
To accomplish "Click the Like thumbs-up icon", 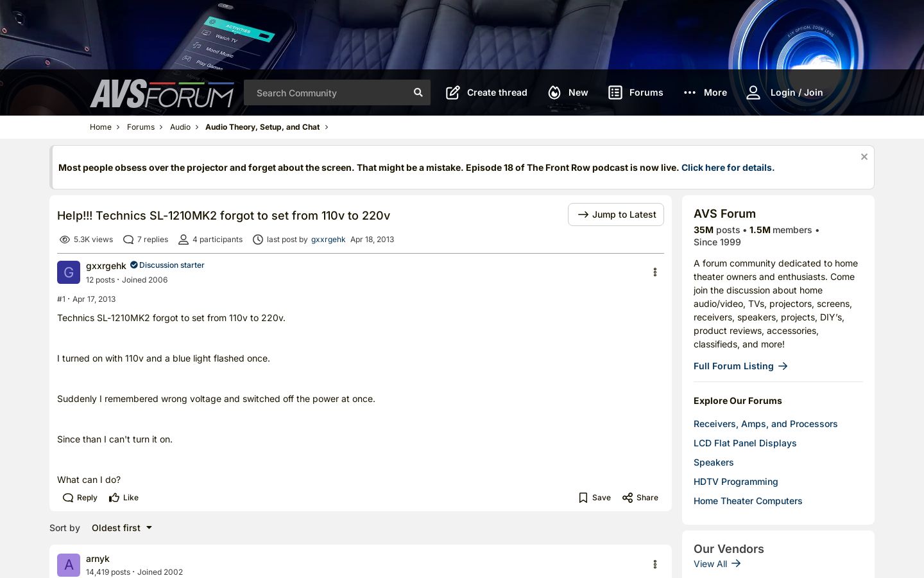I will pos(114,498).
